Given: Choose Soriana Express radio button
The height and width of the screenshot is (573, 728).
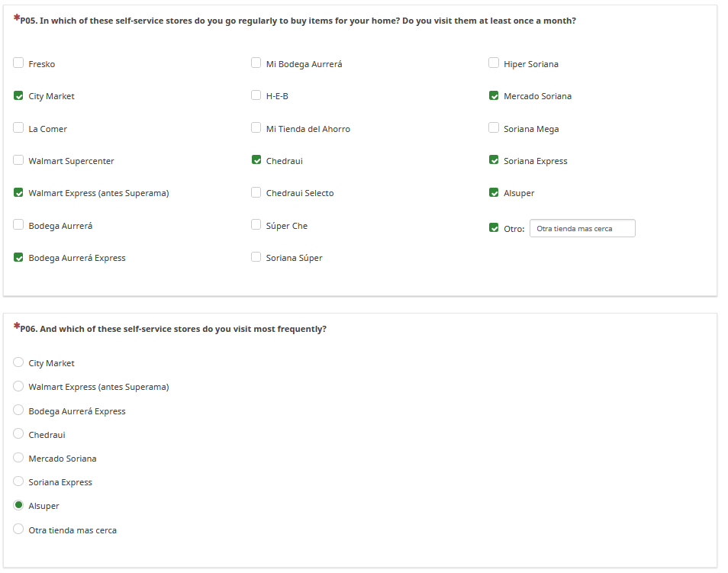Looking at the screenshot, I should pyautogui.click(x=18, y=481).
